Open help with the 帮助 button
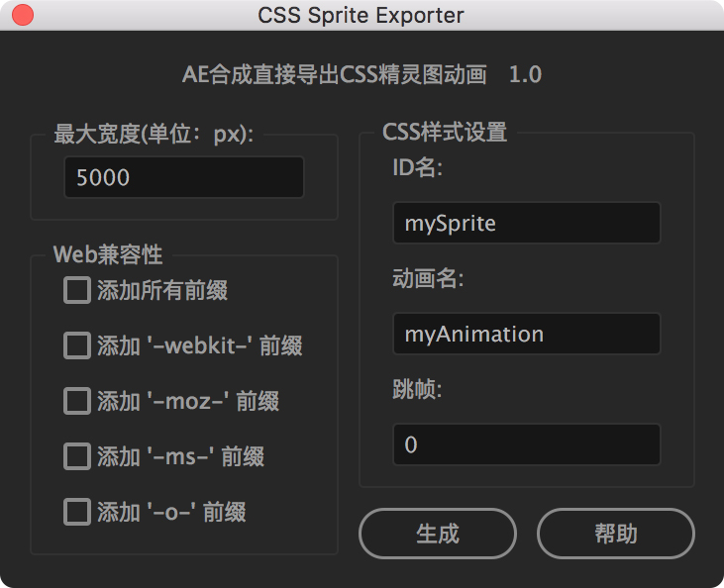The image size is (724, 588). [x=615, y=534]
